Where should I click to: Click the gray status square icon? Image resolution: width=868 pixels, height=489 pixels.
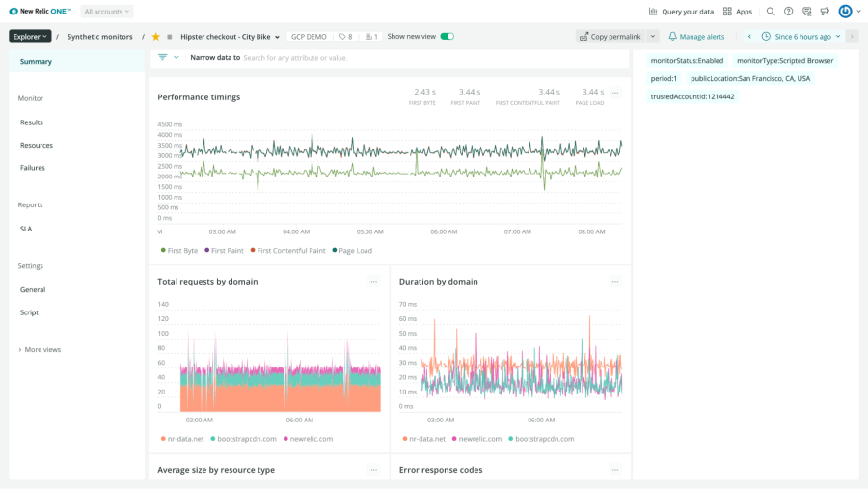(x=170, y=37)
